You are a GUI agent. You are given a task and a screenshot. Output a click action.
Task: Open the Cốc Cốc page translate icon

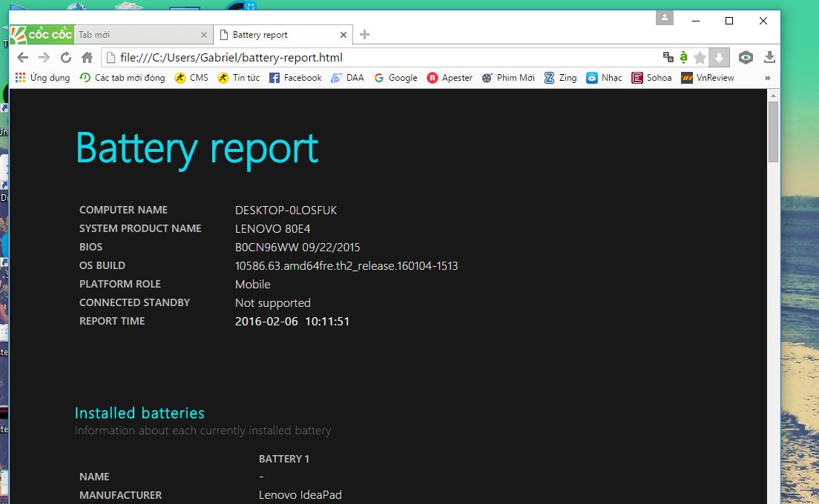tap(667, 57)
